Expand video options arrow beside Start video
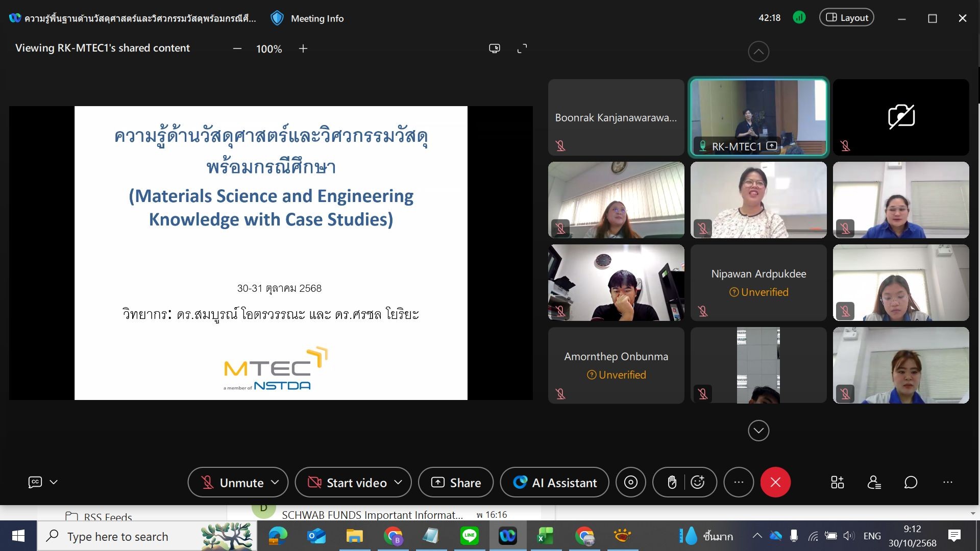980x551 pixels. [398, 482]
